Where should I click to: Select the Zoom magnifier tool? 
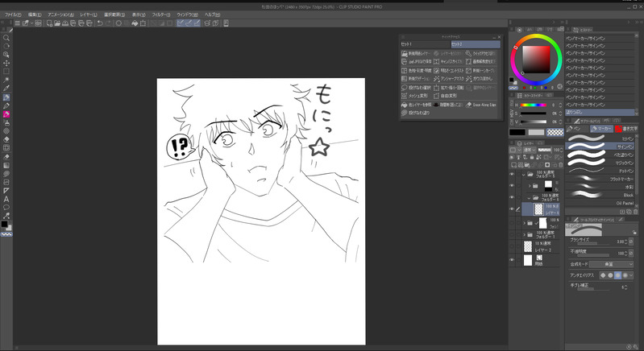point(6,38)
